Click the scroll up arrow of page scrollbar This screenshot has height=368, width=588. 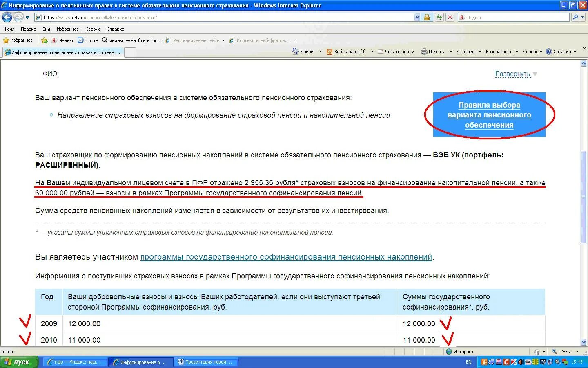click(x=584, y=64)
